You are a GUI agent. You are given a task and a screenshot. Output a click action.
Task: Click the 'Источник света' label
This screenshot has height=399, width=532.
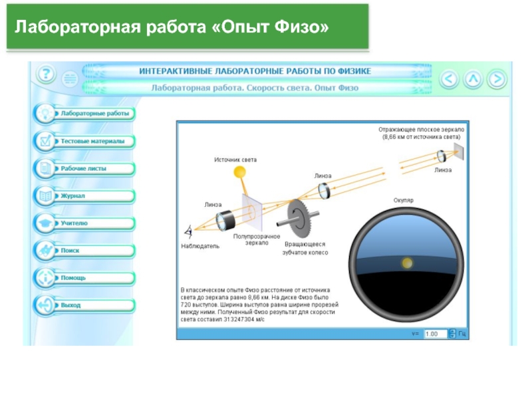pos(235,160)
